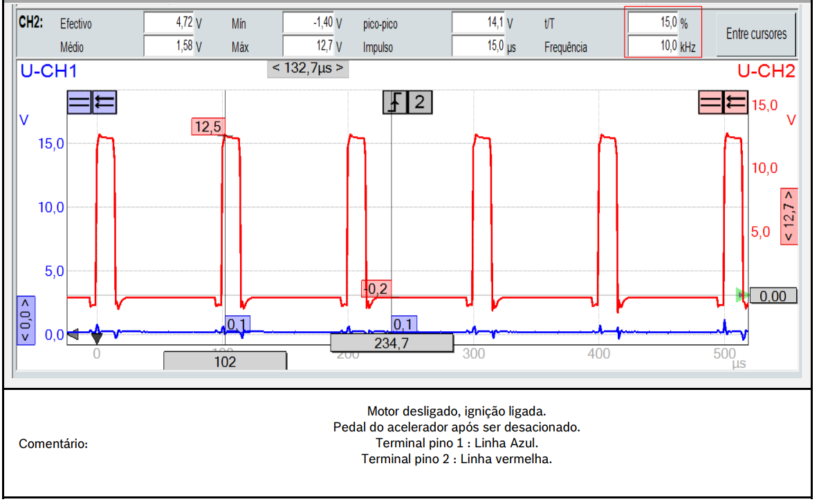Select the 132,7µs cursor delta handle
Screen dimensions: 819x504
[307, 68]
